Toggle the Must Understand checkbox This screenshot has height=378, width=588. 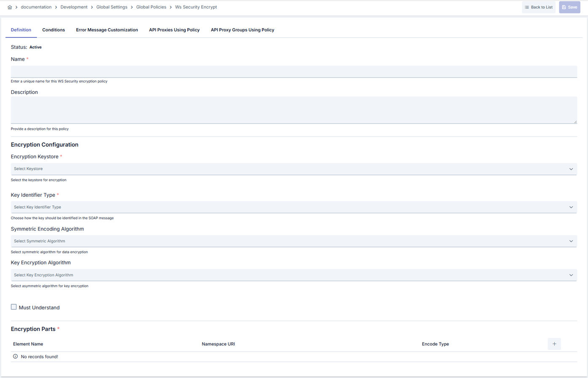click(14, 307)
